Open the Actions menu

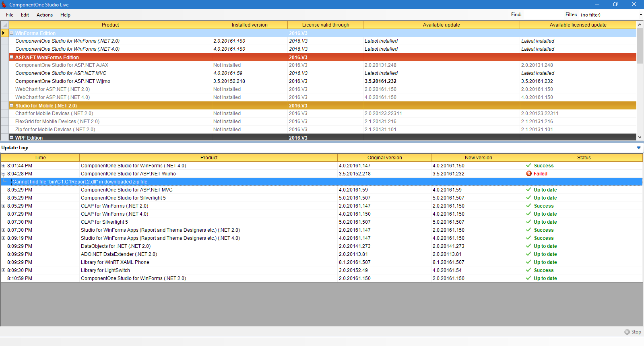click(45, 15)
